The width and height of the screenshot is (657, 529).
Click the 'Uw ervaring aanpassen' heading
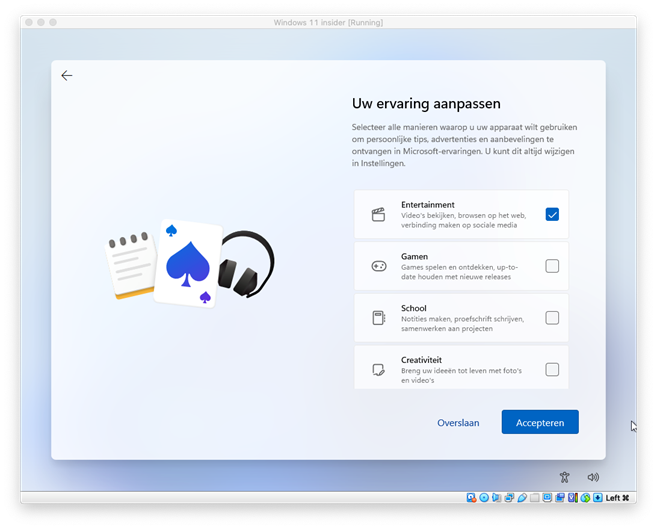point(426,103)
